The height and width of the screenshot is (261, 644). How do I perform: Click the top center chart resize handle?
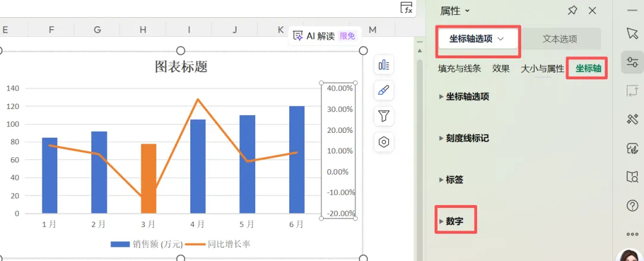coord(180,51)
